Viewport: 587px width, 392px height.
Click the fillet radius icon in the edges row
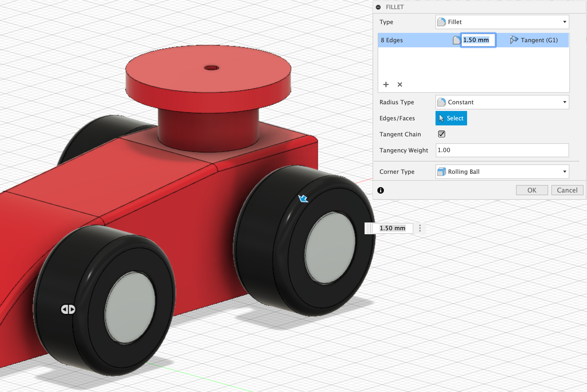tap(456, 40)
